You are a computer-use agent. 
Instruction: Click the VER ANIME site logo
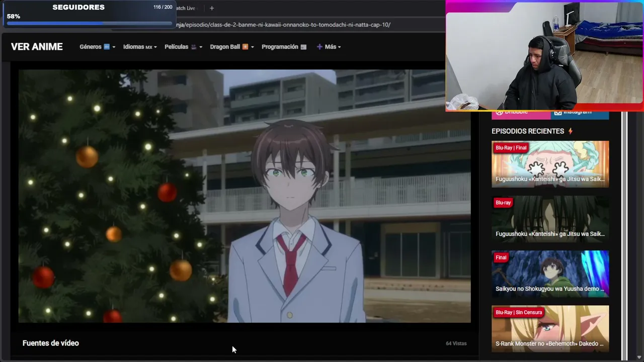pos(37,47)
